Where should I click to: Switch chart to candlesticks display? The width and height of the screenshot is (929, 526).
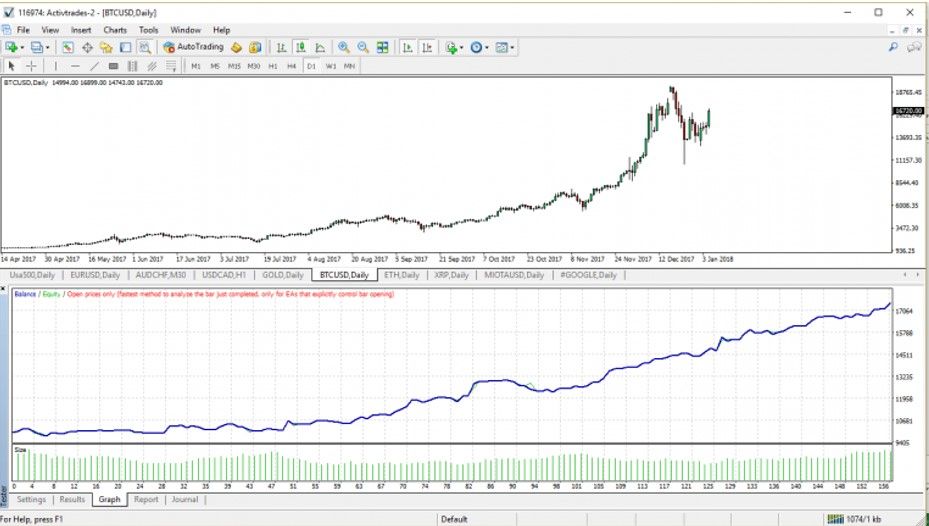click(x=300, y=47)
